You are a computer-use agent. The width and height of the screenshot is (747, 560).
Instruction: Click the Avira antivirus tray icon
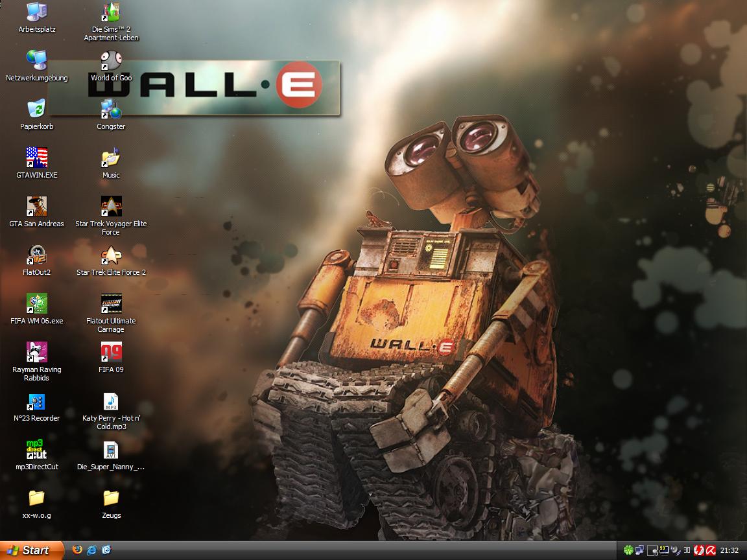pyautogui.click(x=711, y=550)
